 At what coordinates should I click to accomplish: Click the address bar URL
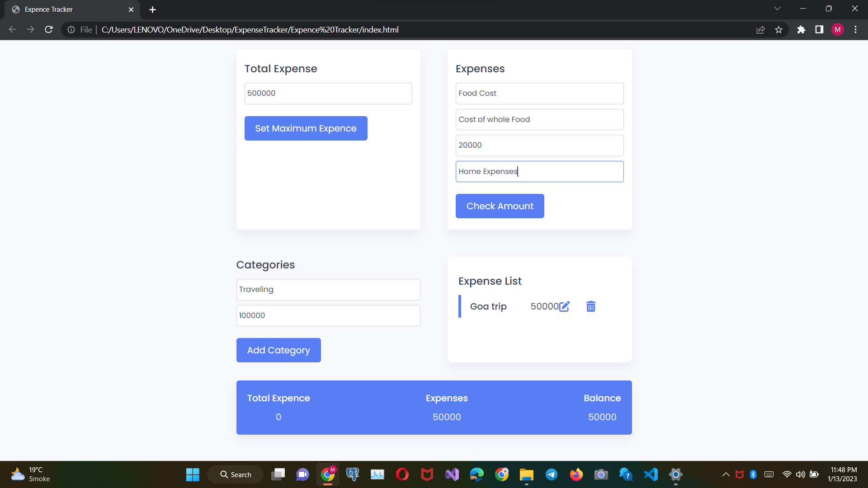point(250,30)
